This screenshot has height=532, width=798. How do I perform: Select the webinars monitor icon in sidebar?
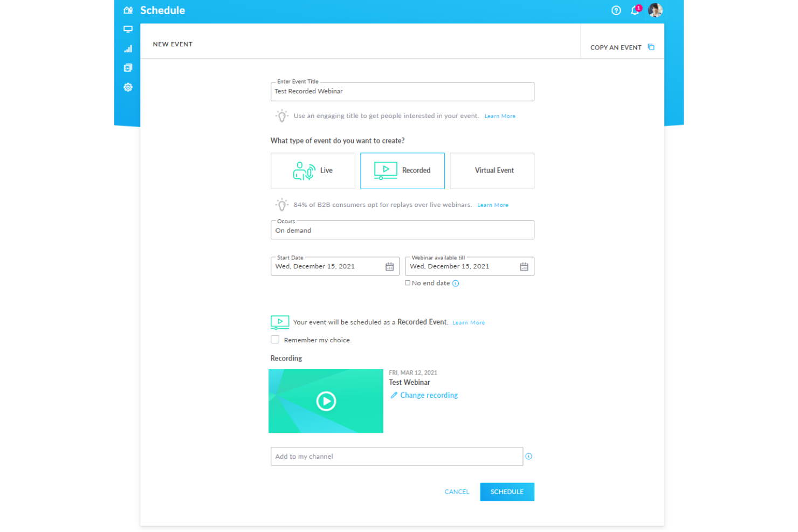tap(128, 29)
